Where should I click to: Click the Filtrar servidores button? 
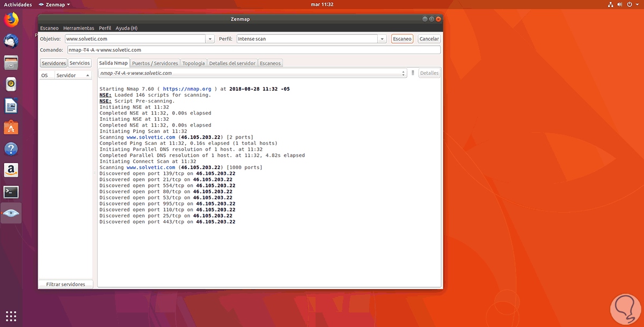[x=65, y=284]
